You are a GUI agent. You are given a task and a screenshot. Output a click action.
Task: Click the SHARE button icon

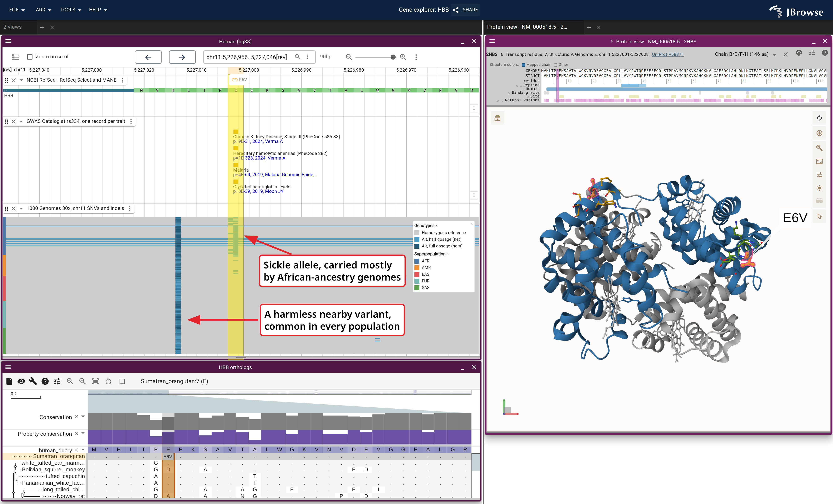pos(455,10)
